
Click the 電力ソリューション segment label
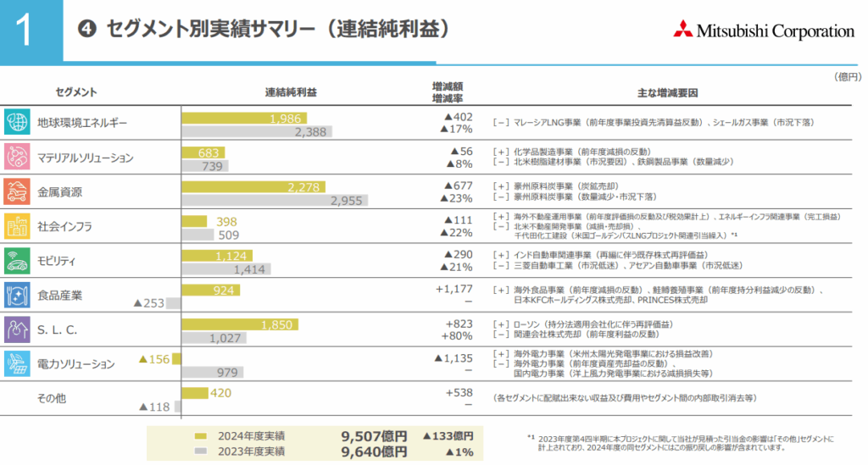point(75,364)
